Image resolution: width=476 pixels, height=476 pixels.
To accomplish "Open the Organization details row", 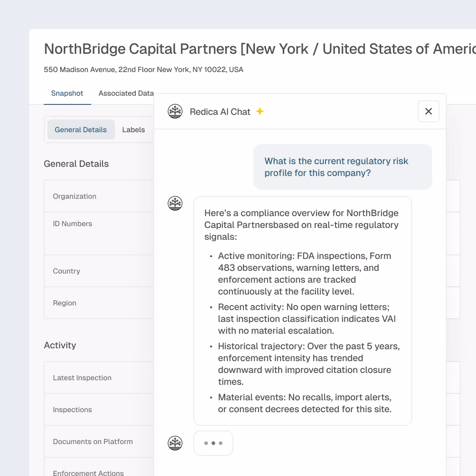I will [x=91, y=196].
